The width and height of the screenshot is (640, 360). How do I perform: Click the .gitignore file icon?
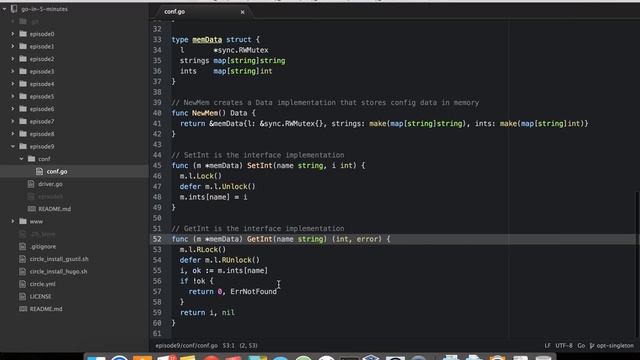(x=22, y=247)
